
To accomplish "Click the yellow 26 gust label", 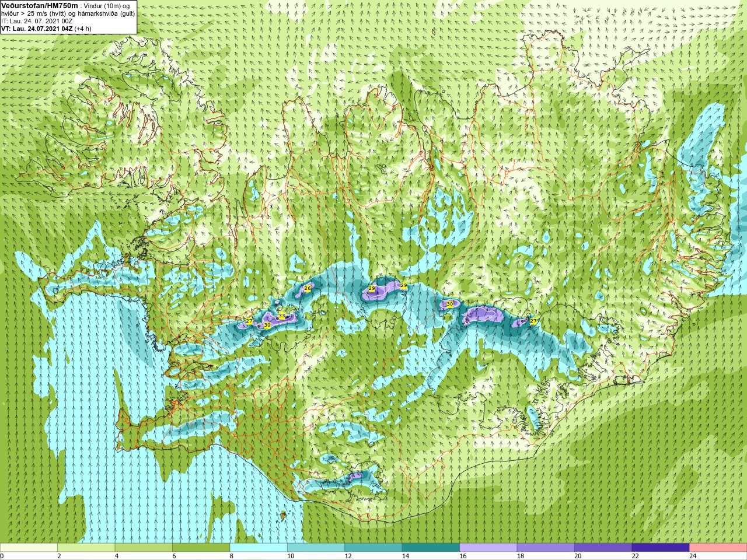I will pyautogui.click(x=308, y=288).
